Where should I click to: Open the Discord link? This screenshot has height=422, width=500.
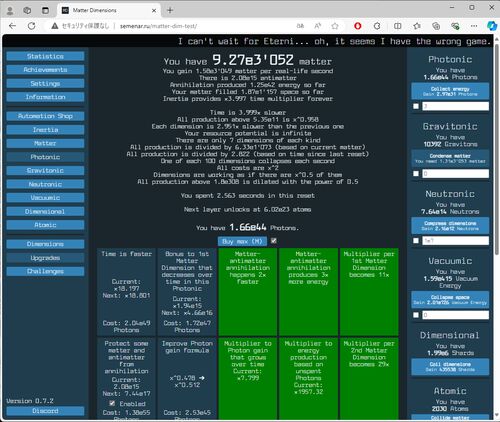click(x=45, y=411)
